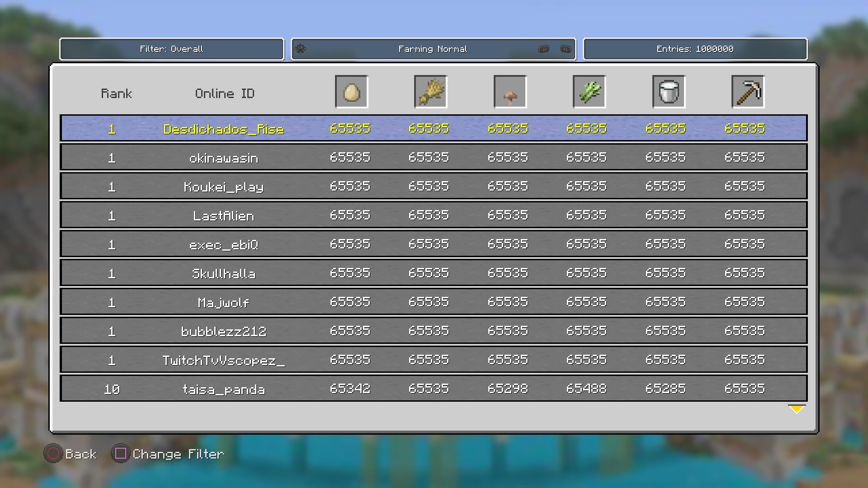
Task: Click wheat score in TwitchTvVscopez_ row
Action: coord(429,359)
